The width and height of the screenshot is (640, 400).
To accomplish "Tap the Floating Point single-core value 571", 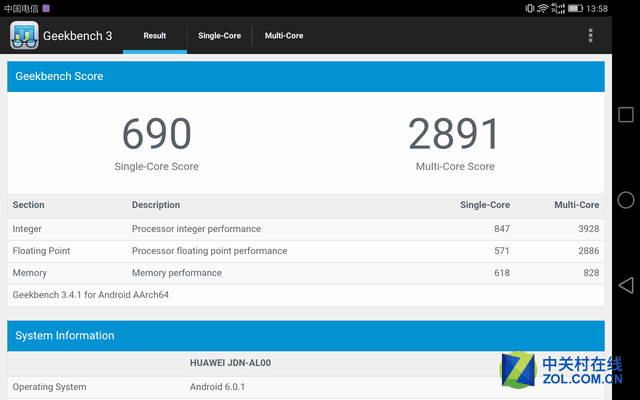I will (x=502, y=251).
